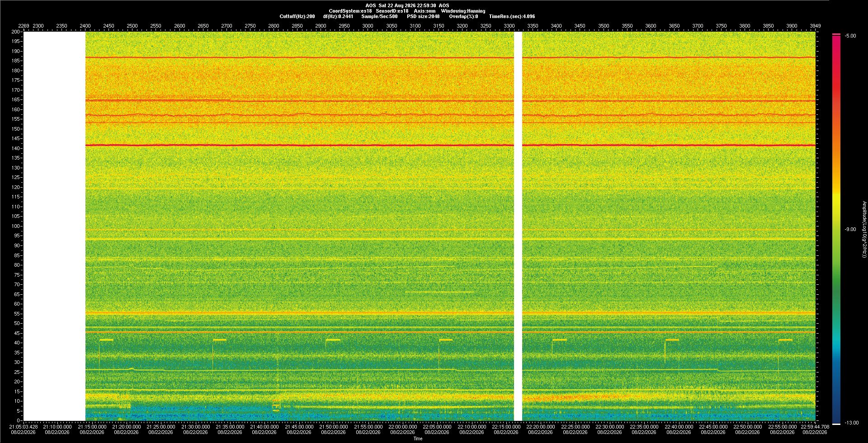Select the -5.00 label on colorbar
This screenshot has height=443, width=868.
click(x=850, y=36)
